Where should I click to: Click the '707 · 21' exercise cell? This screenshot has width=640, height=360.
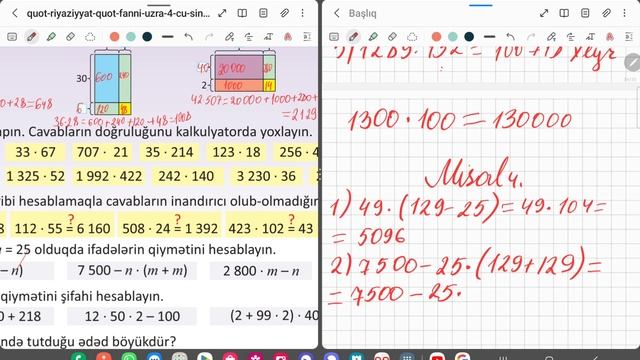coord(102,152)
